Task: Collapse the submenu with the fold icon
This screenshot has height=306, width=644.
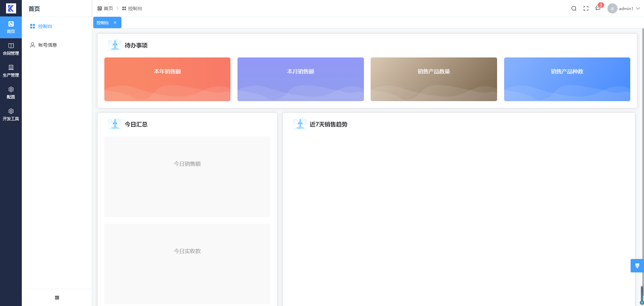Action: [57, 298]
